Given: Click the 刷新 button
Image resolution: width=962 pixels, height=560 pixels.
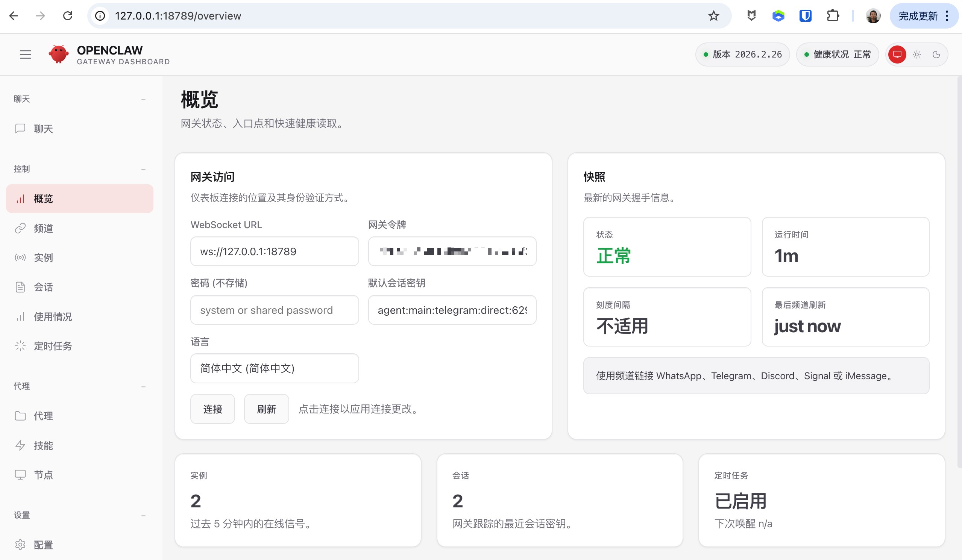Looking at the screenshot, I should [266, 409].
